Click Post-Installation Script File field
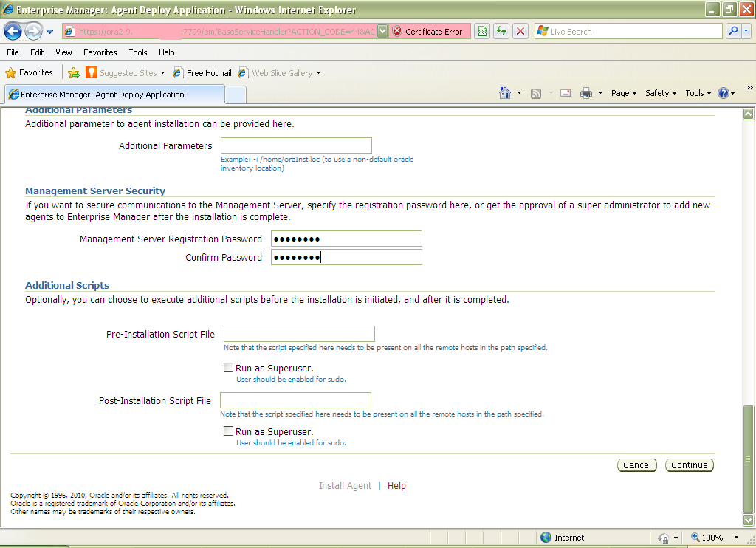This screenshot has height=548, width=756. point(295,400)
